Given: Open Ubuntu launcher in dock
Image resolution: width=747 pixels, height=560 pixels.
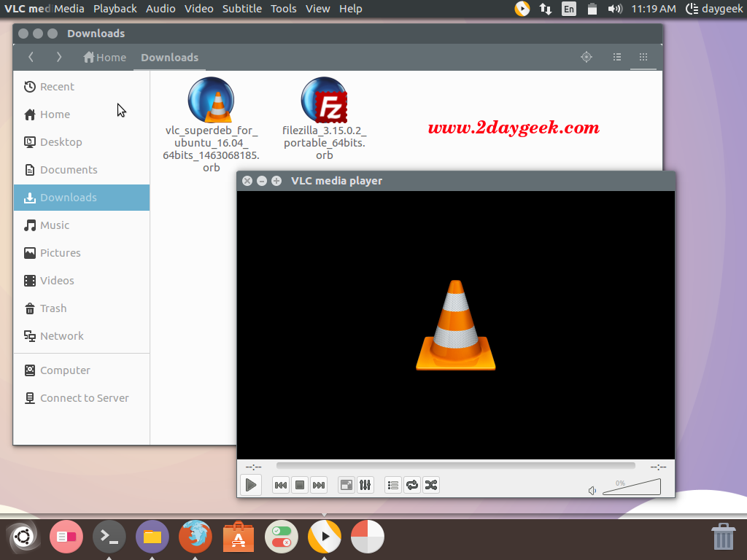Looking at the screenshot, I should [x=23, y=537].
